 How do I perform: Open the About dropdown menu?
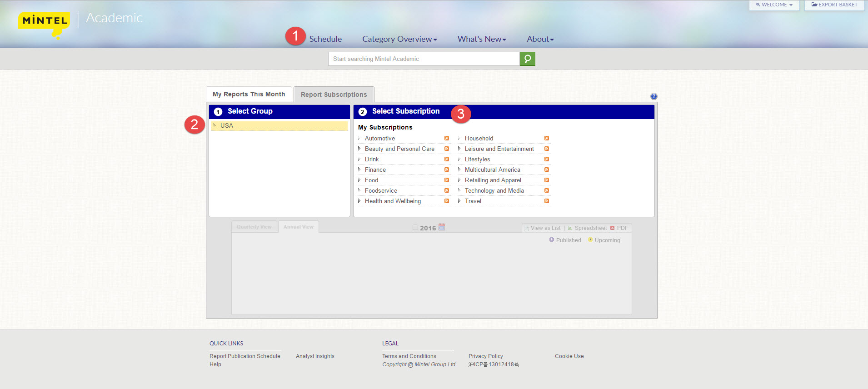[540, 39]
